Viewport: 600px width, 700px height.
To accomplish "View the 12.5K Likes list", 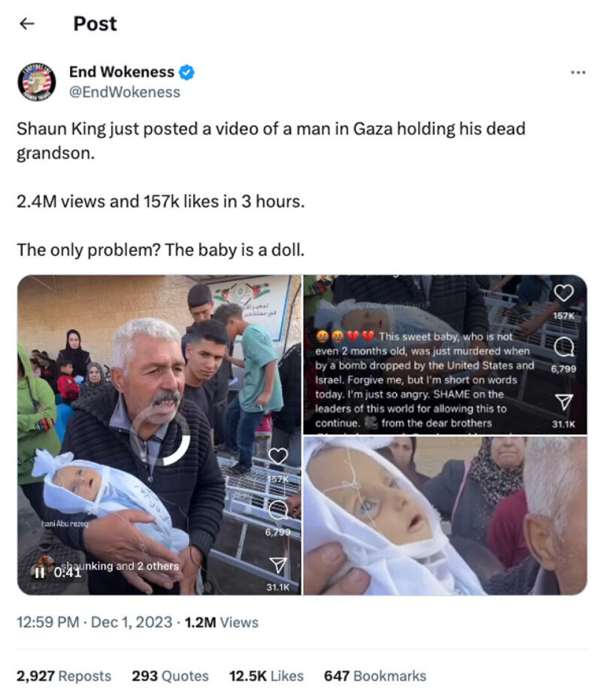I will (266, 676).
